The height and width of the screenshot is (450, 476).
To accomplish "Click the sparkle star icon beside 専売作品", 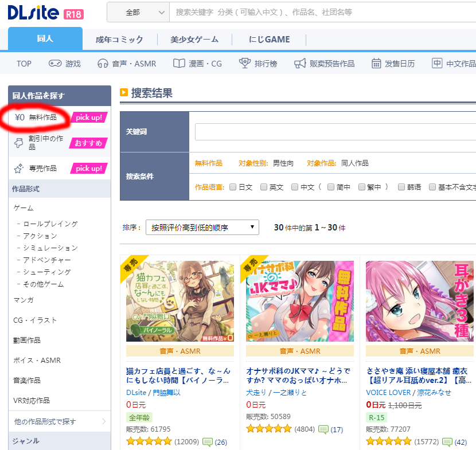I will [18, 168].
